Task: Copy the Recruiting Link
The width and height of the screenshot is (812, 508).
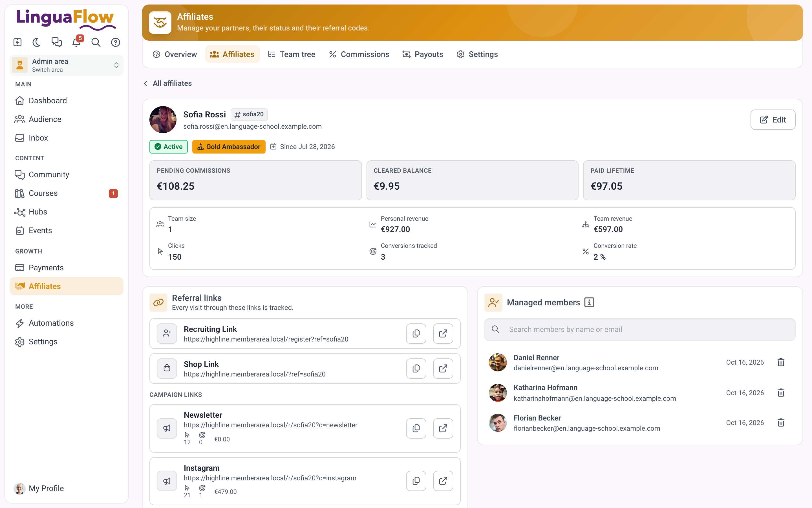Action: (x=416, y=334)
